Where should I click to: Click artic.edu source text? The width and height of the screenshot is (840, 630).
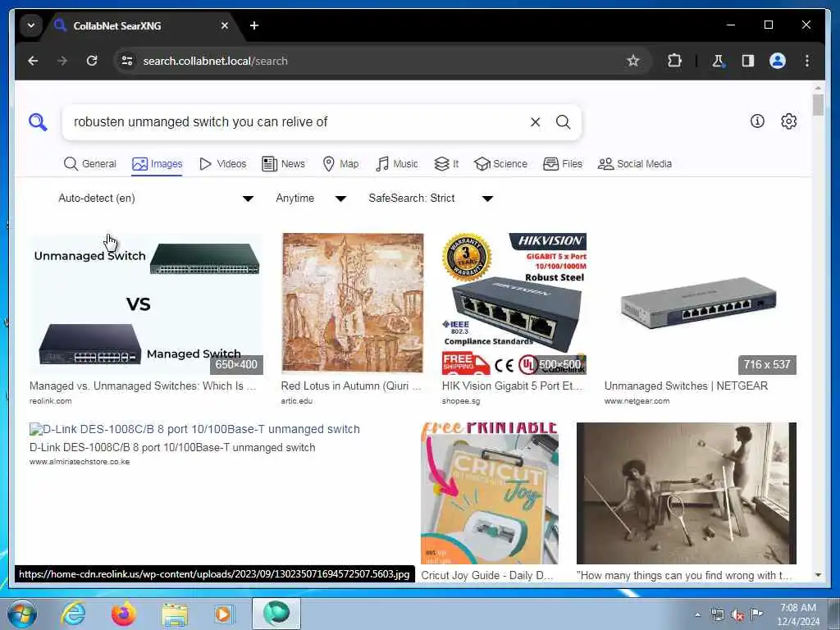click(x=297, y=400)
